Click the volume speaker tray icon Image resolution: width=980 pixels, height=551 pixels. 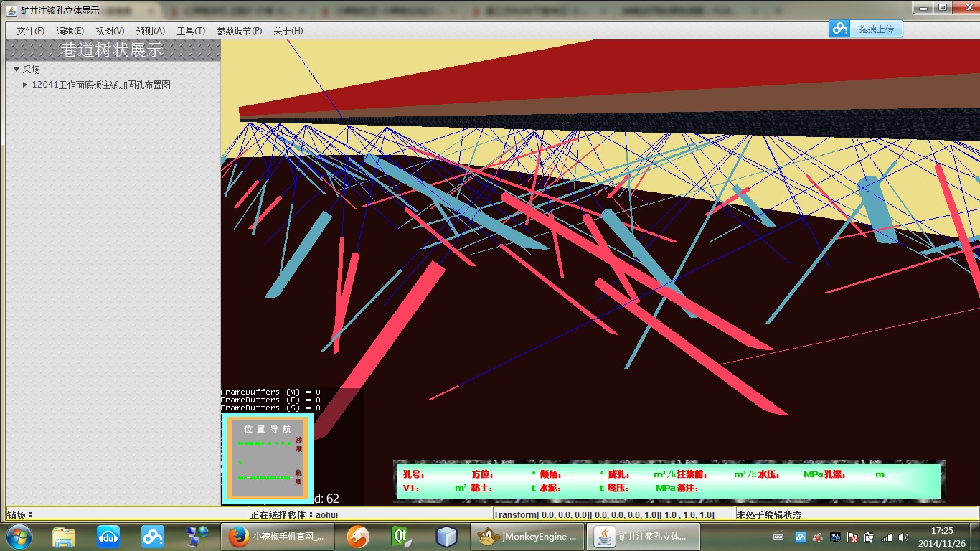click(x=903, y=536)
